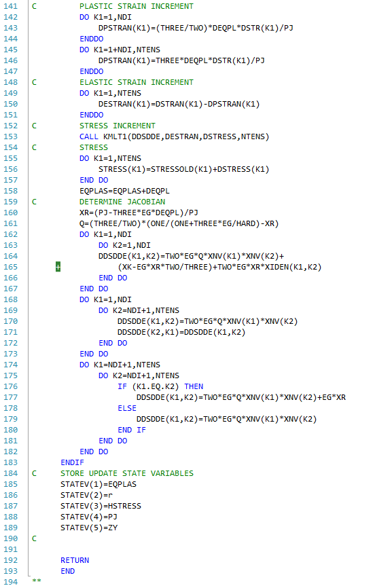This screenshot has width=392, height=588.
Task: Click the "STATEV(3)=HSTRESS" line
Action: (101, 507)
